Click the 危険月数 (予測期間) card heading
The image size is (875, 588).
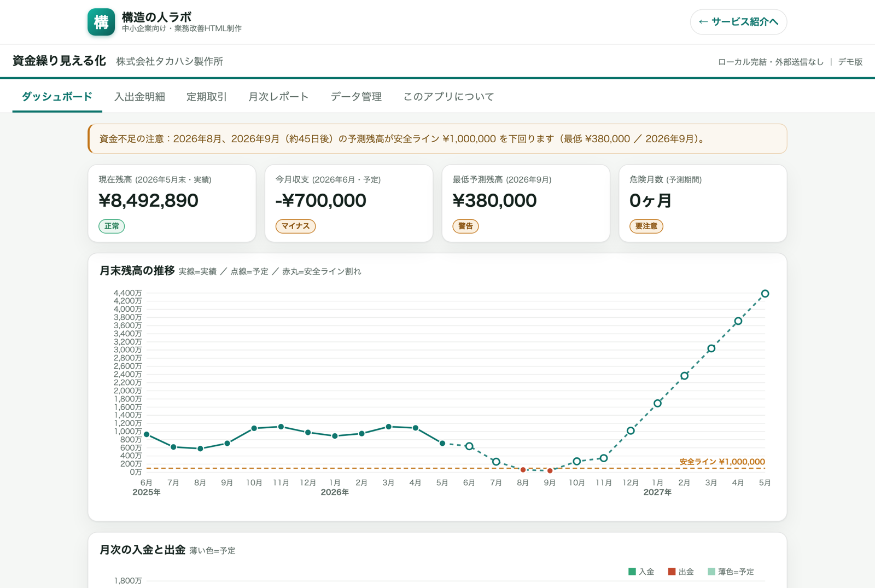point(666,179)
